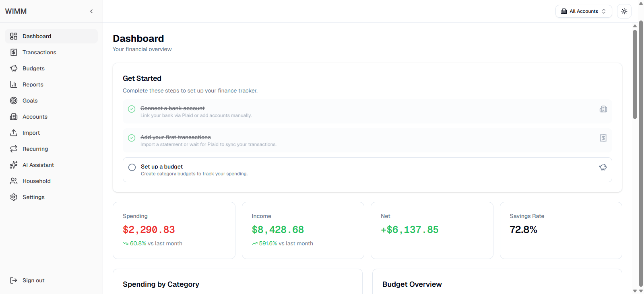Click the Recurring loop arrows icon in sidebar

click(x=14, y=149)
